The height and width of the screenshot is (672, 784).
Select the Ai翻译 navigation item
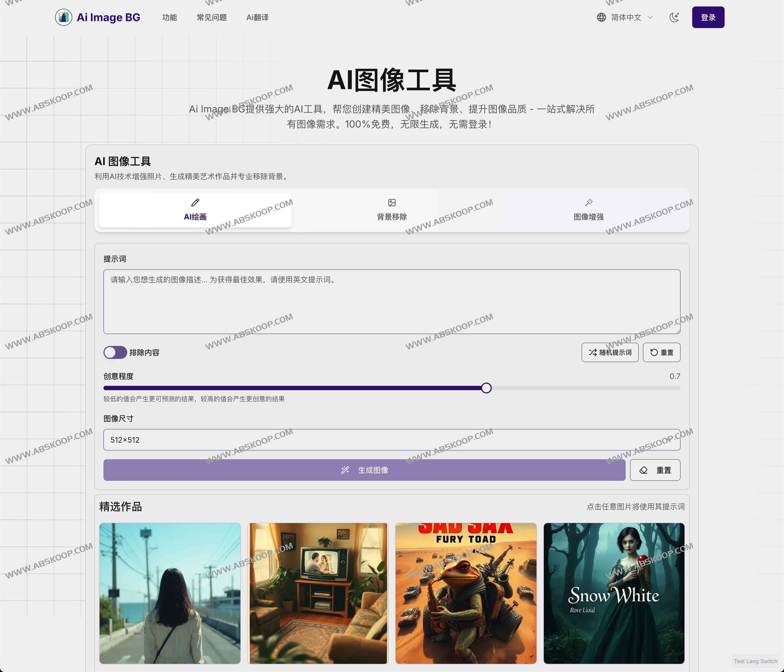(x=257, y=17)
